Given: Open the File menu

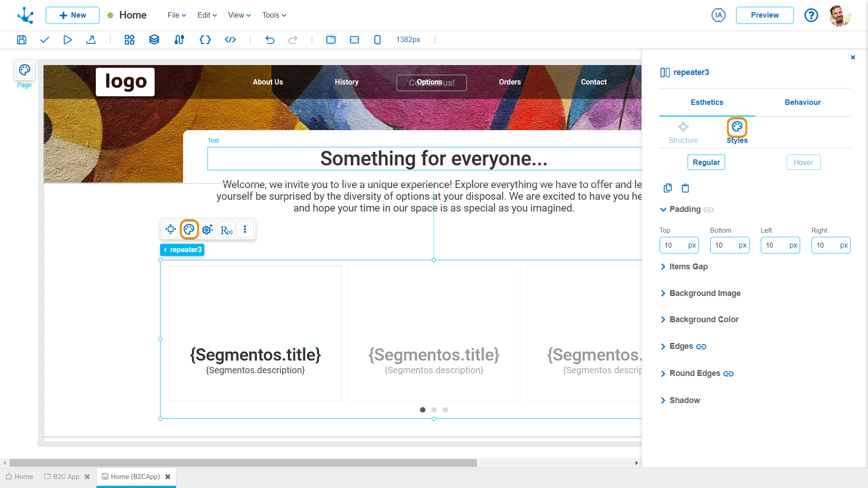Looking at the screenshot, I should tap(175, 15).
